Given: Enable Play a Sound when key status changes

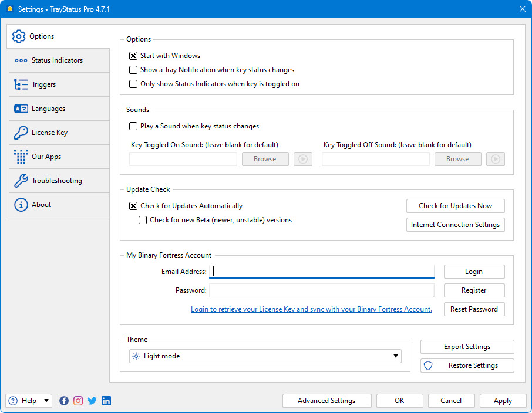Looking at the screenshot, I should coord(133,126).
